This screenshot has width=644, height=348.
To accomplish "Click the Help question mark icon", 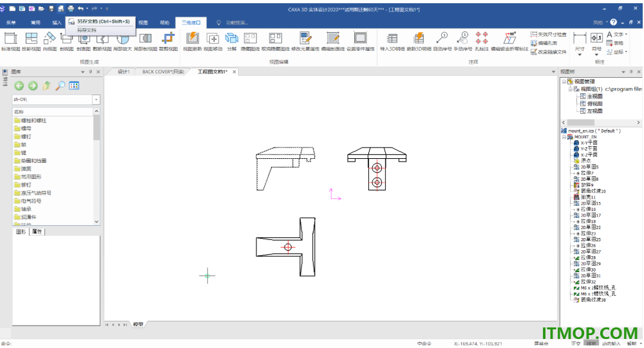I will [613, 22].
